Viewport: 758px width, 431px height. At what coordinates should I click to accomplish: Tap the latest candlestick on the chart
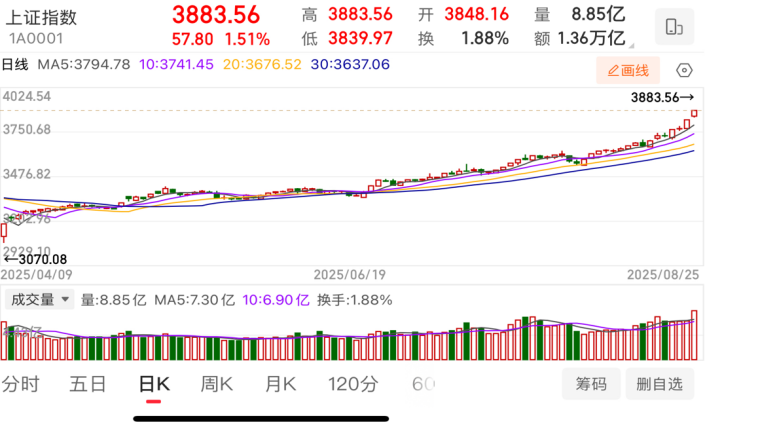(x=694, y=113)
